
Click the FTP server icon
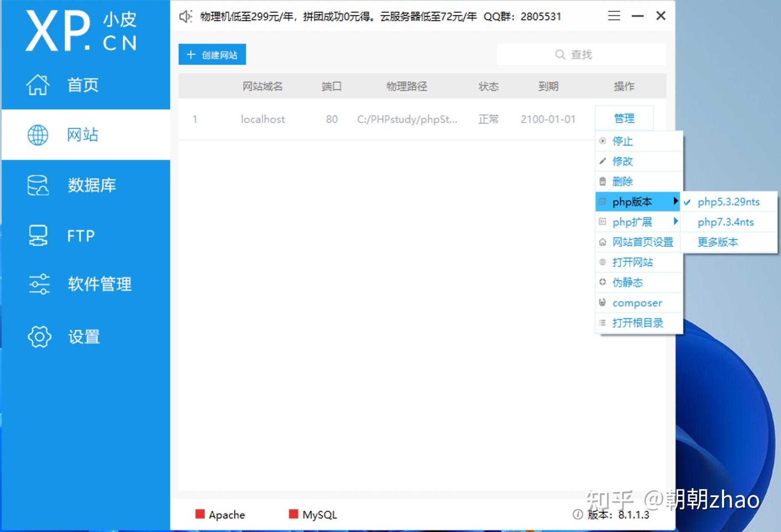click(x=38, y=235)
